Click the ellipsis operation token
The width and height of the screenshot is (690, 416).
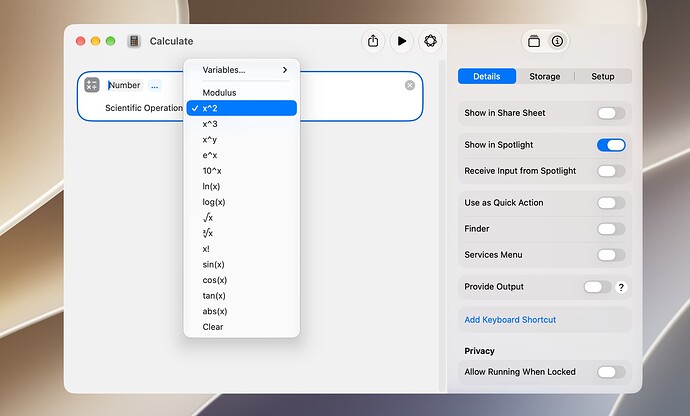(154, 85)
